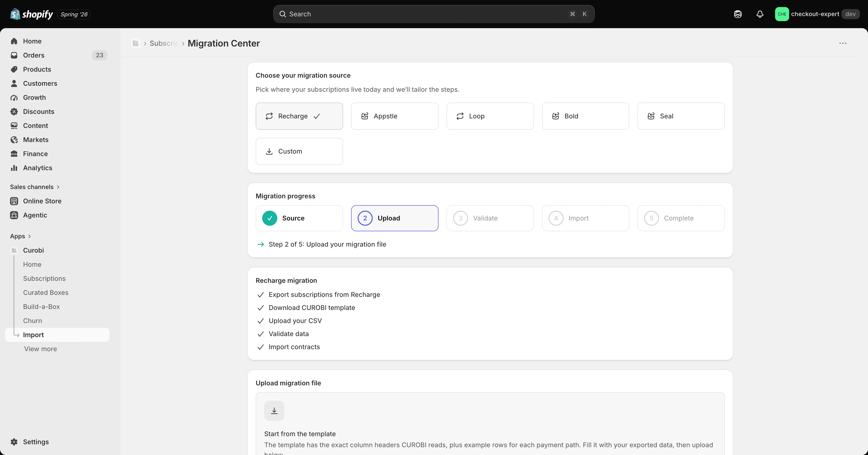Click the Agentic channel icon
The width and height of the screenshot is (868, 455).
coord(14,215)
